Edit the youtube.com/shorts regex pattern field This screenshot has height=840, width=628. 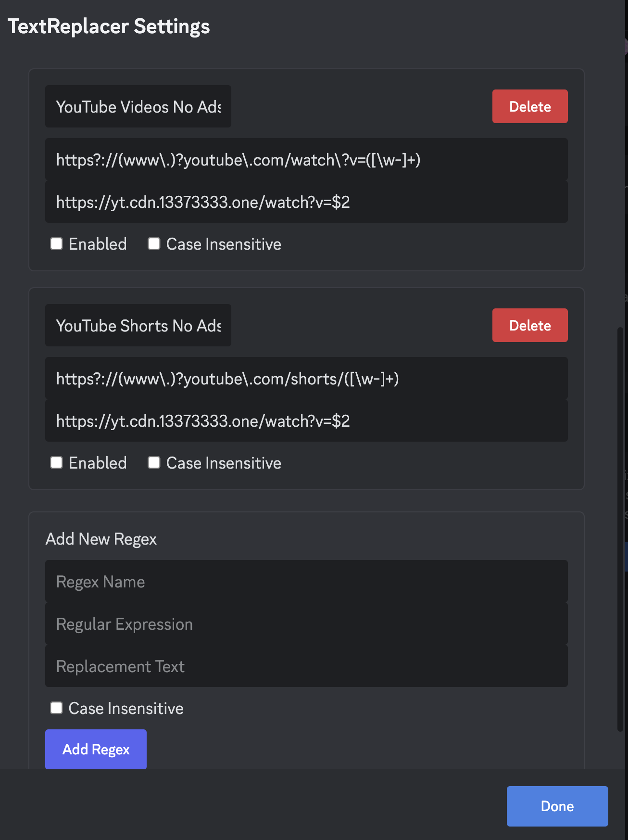tap(306, 378)
